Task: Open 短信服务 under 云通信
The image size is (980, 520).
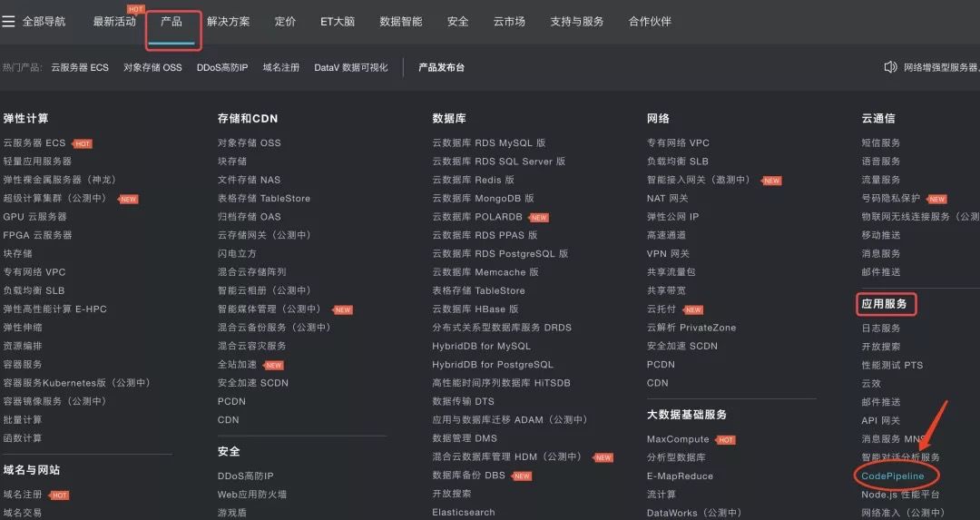Action: [x=880, y=142]
